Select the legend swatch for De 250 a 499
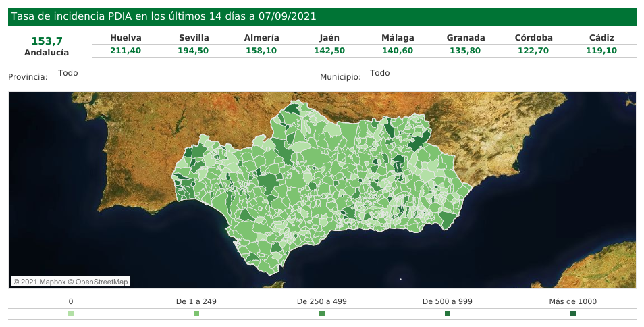644x327 pixels. [x=322, y=313]
